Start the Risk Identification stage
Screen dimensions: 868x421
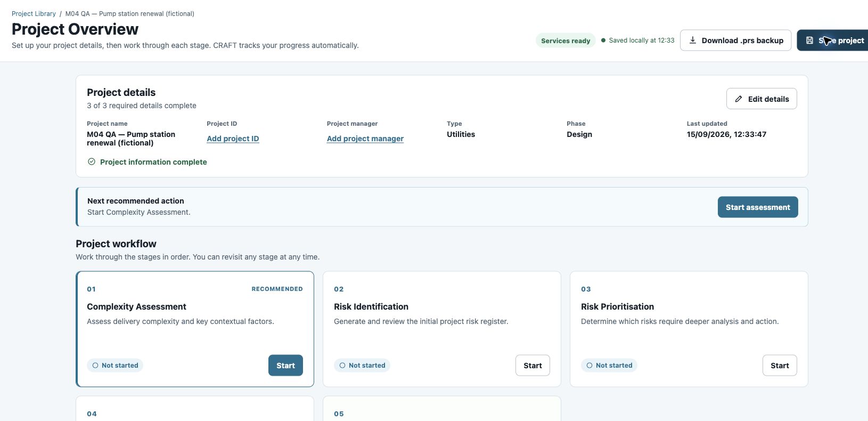tap(533, 366)
